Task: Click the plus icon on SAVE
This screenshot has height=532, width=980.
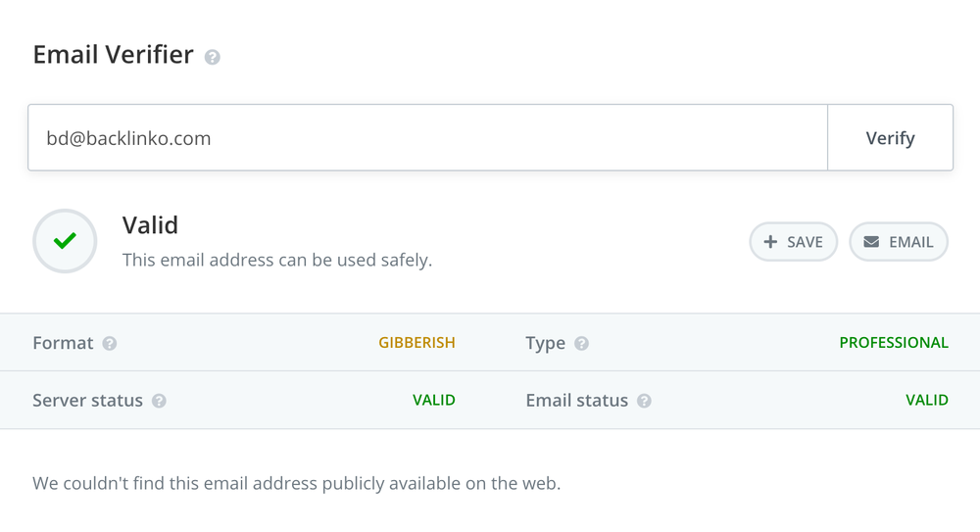Action: pyautogui.click(x=770, y=242)
